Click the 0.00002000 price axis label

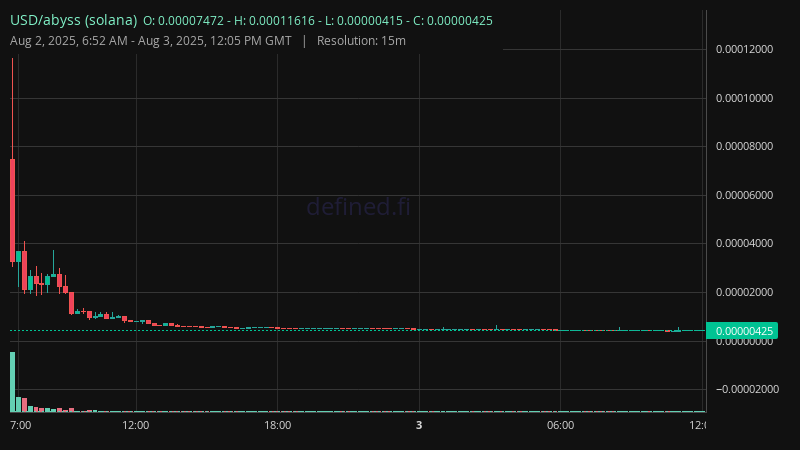coord(744,292)
